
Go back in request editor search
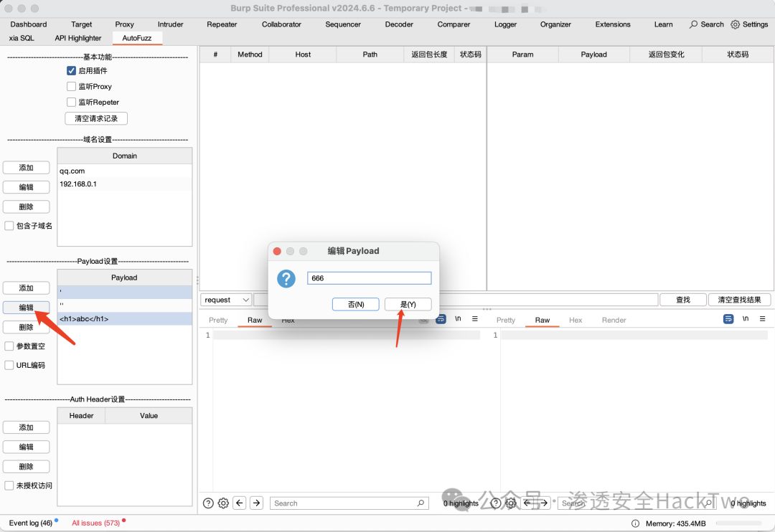(x=240, y=503)
